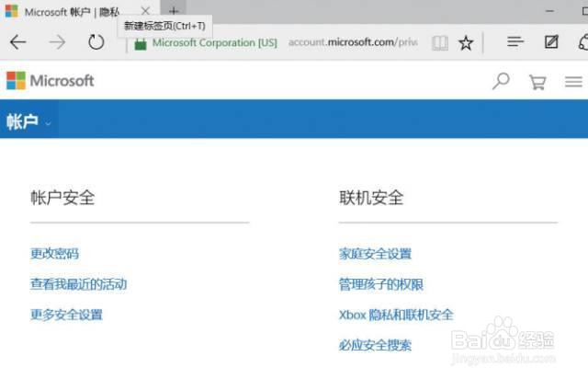
Task: Click the 更改密码 link
Action: click(x=55, y=254)
